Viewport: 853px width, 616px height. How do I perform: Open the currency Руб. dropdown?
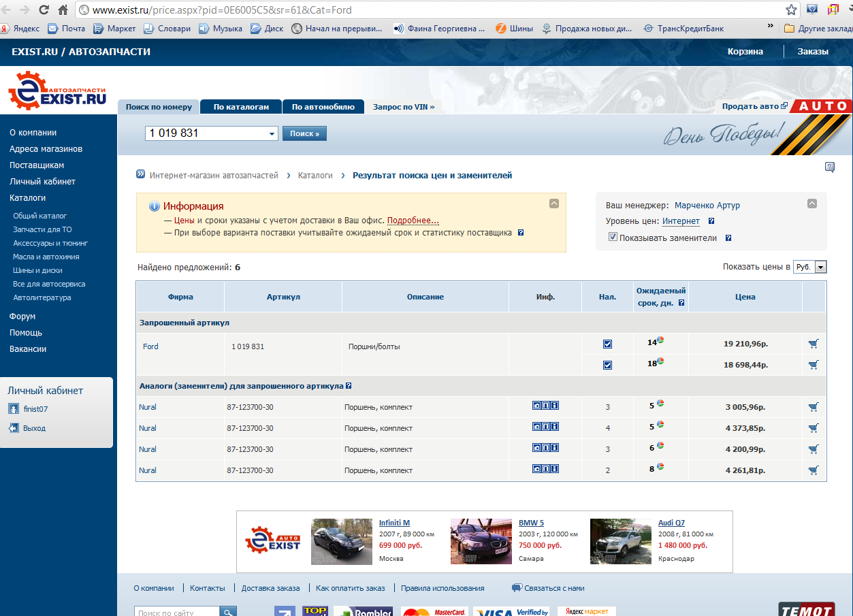(x=820, y=268)
